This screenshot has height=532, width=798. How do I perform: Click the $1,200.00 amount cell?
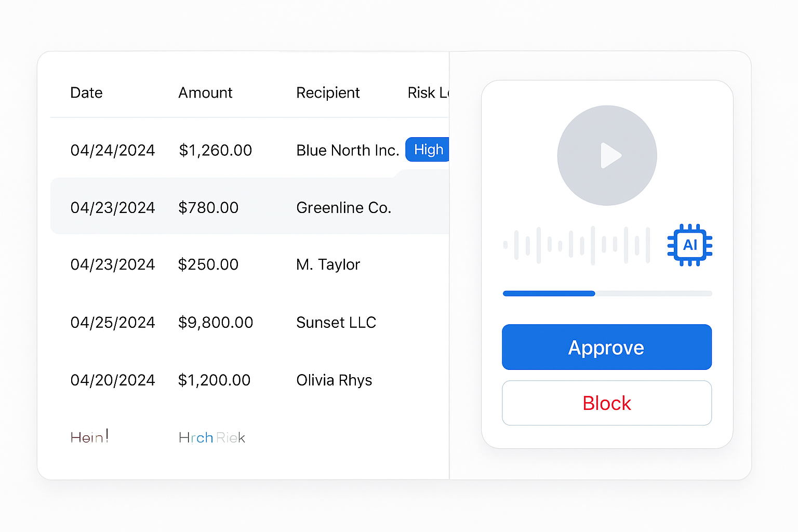coord(214,380)
